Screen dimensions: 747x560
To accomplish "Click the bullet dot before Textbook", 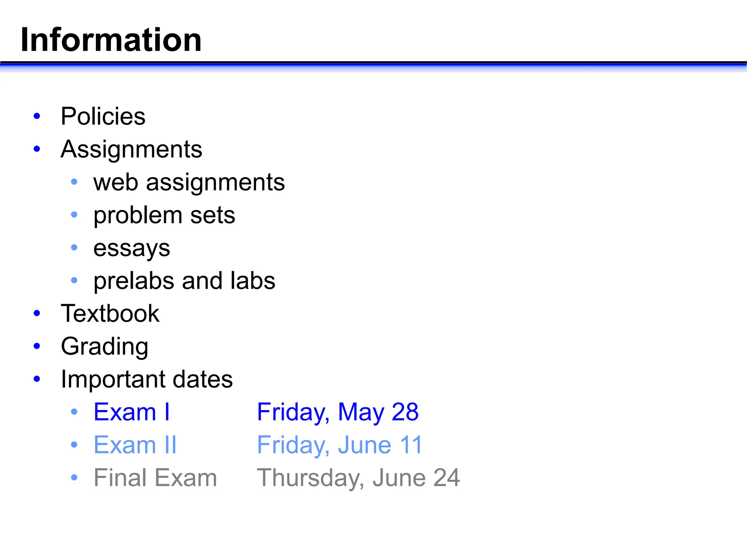I will pos(37,313).
